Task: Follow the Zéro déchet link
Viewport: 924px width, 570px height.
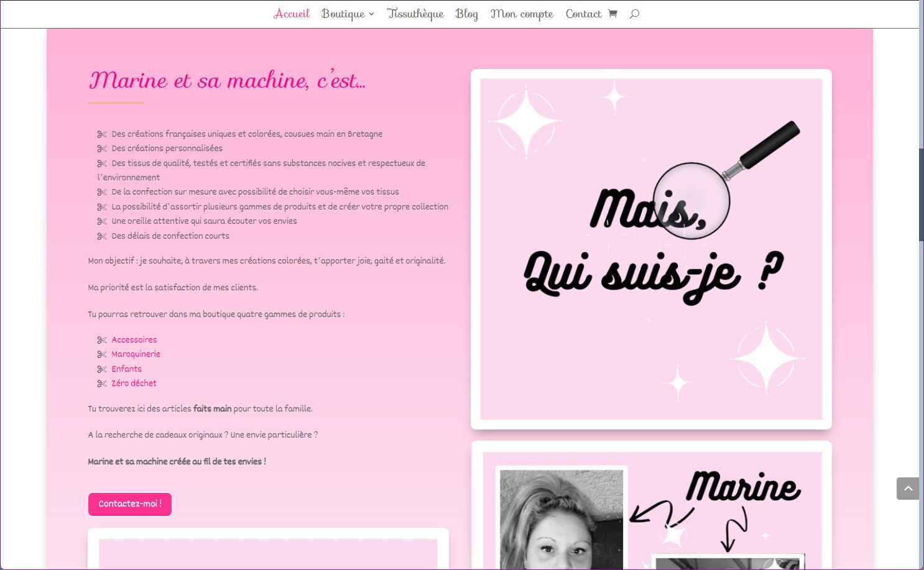Action: (x=134, y=383)
